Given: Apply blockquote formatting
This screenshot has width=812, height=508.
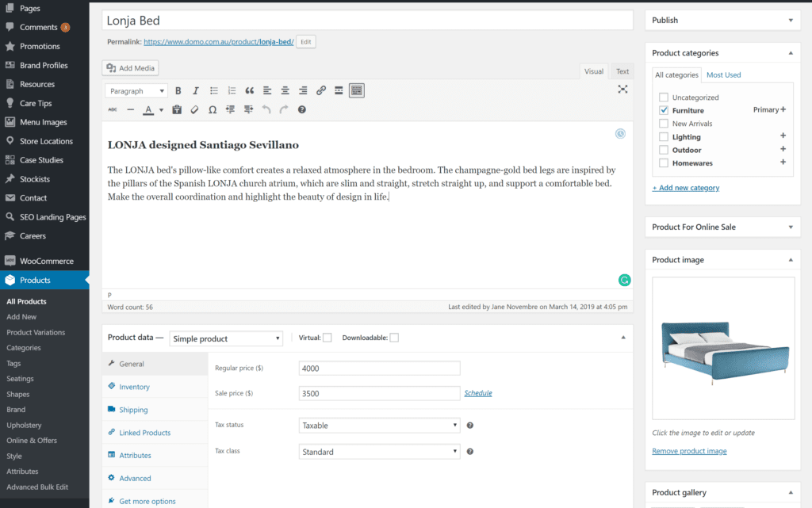Looking at the screenshot, I should pyautogui.click(x=250, y=90).
